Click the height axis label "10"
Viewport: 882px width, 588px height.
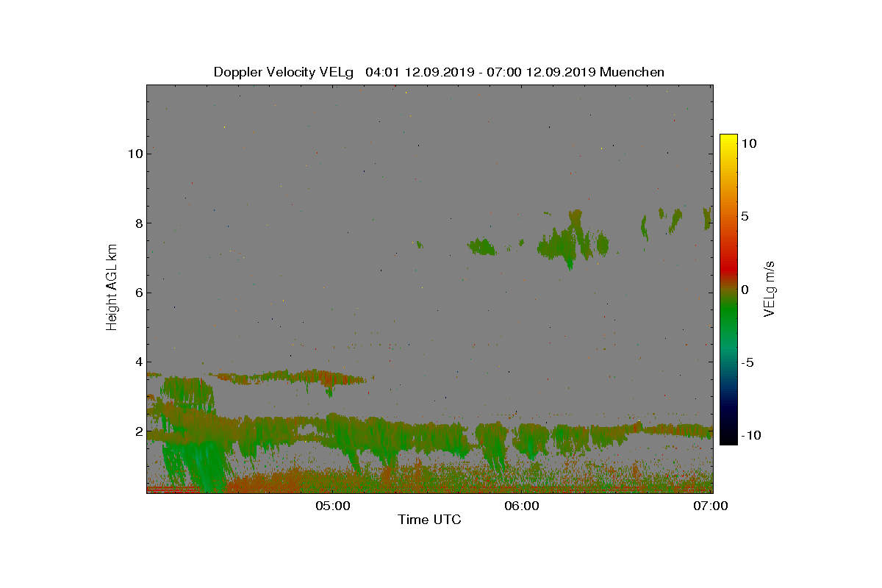point(134,154)
